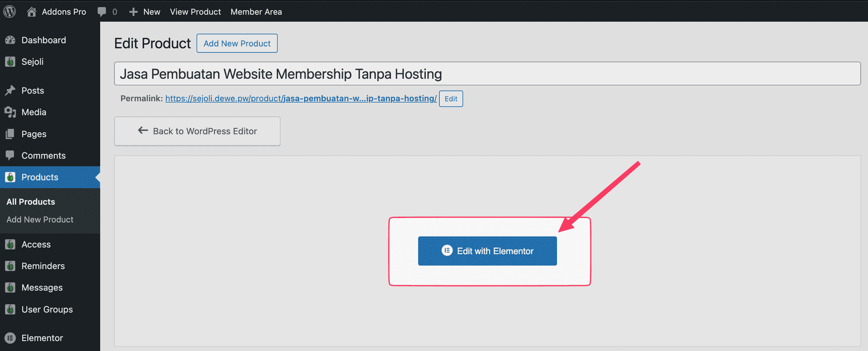The image size is (868, 351).
Task: Click the Elementor logo icon in sidebar
Action: [10, 338]
